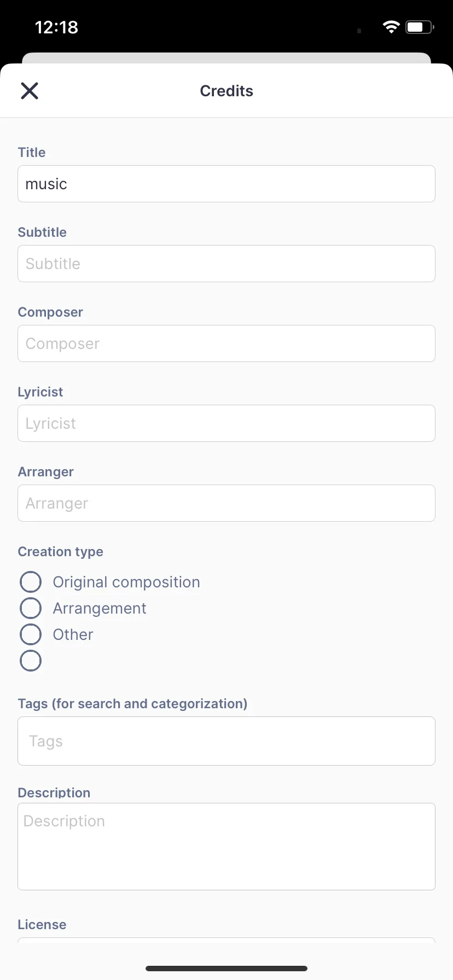Focus the Lyricist input box
Image resolution: width=453 pixels, height=980 pixels.
tap(226, 423)
